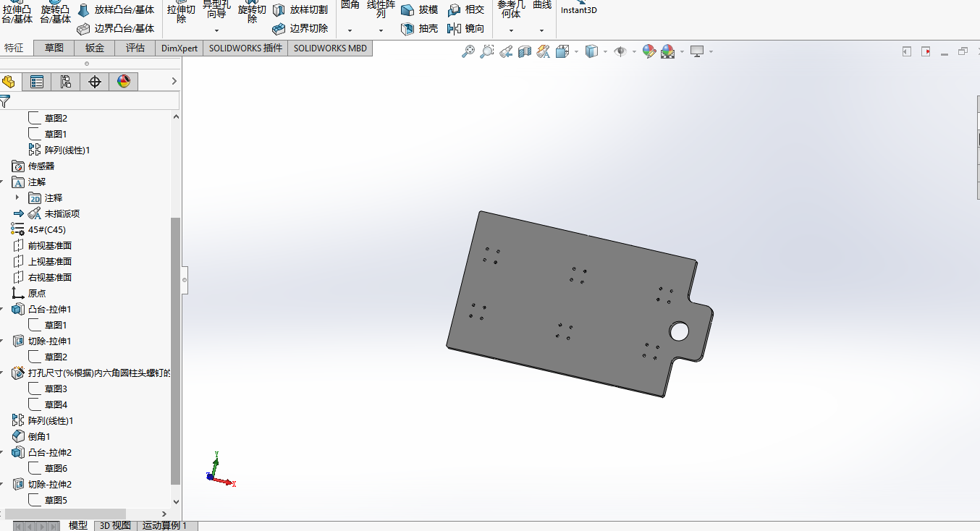
Task: Click the view settings monitor icon
Action: pyautogui.click(x=697, y=51)
